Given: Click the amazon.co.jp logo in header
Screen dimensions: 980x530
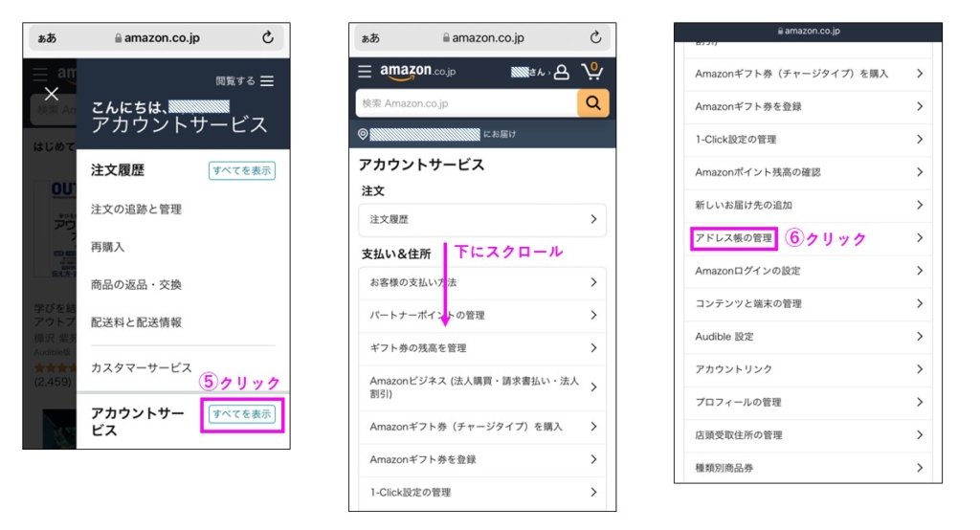Looking at the screenshot, I should pyautogui.click(x=416, y=72).
